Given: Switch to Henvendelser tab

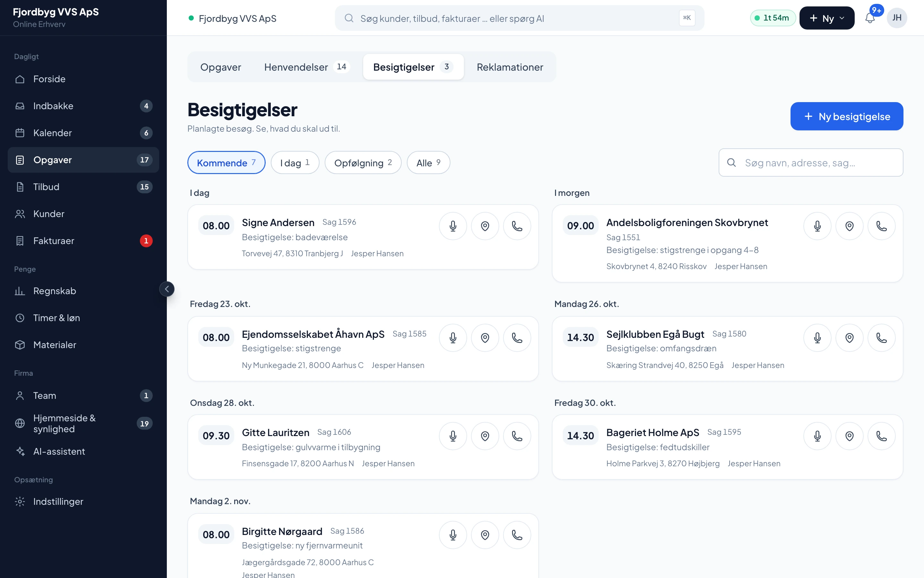Looking at the screenshot, I should coord(307,67).
